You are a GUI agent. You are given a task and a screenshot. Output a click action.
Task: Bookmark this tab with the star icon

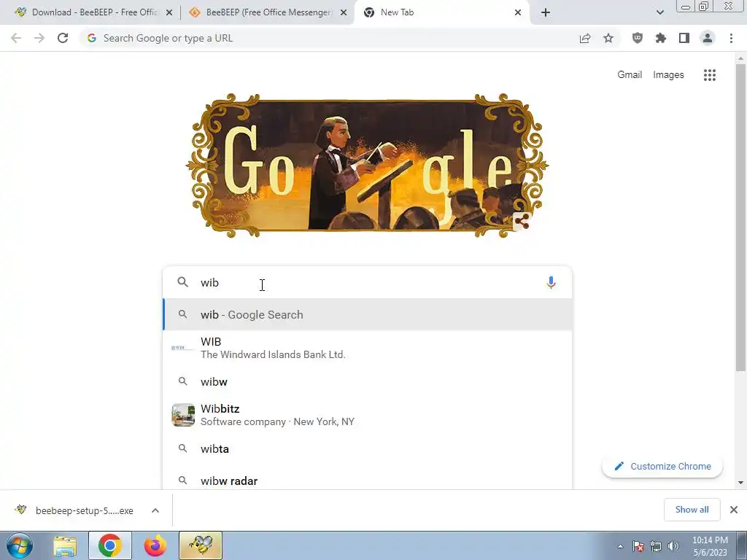click(x=608, y=38)
